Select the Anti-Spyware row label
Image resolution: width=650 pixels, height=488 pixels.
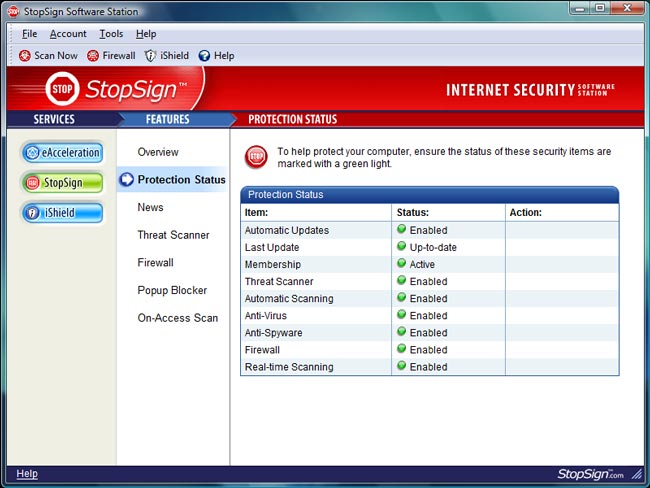[273, 333]
